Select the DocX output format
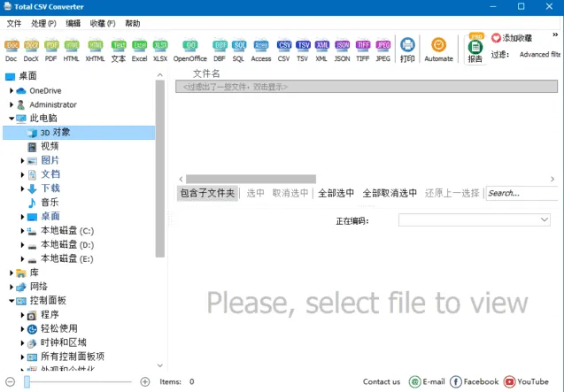 (31, 50)
